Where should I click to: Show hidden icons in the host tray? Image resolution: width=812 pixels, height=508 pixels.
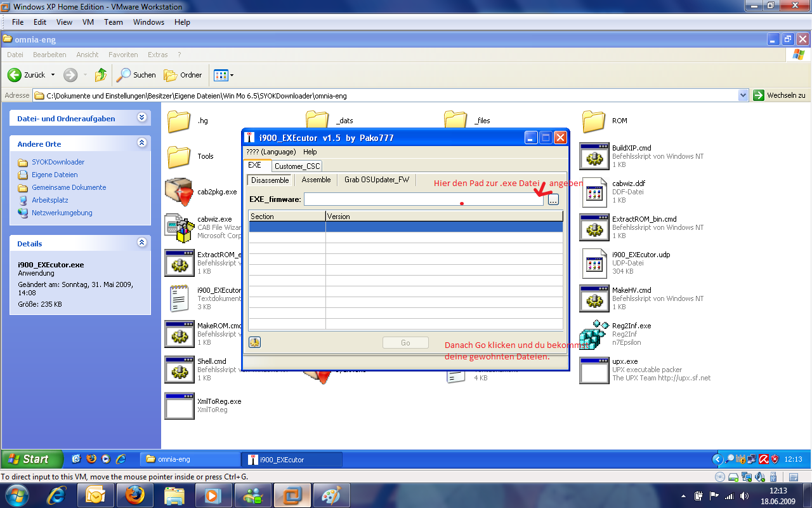(683, 496)
